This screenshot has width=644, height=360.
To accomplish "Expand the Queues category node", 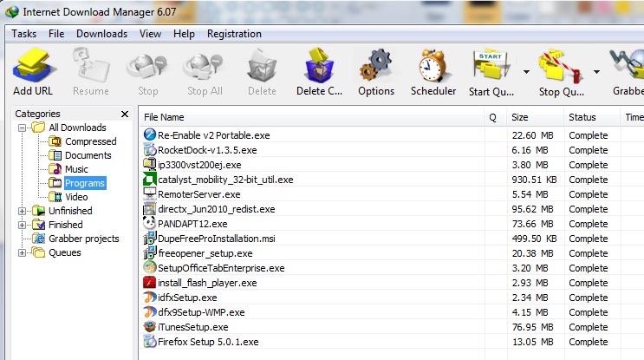I will [23, 252].
